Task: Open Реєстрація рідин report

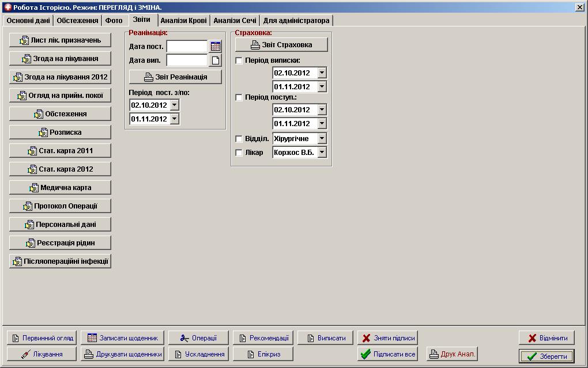Action: tap(60, 243)
